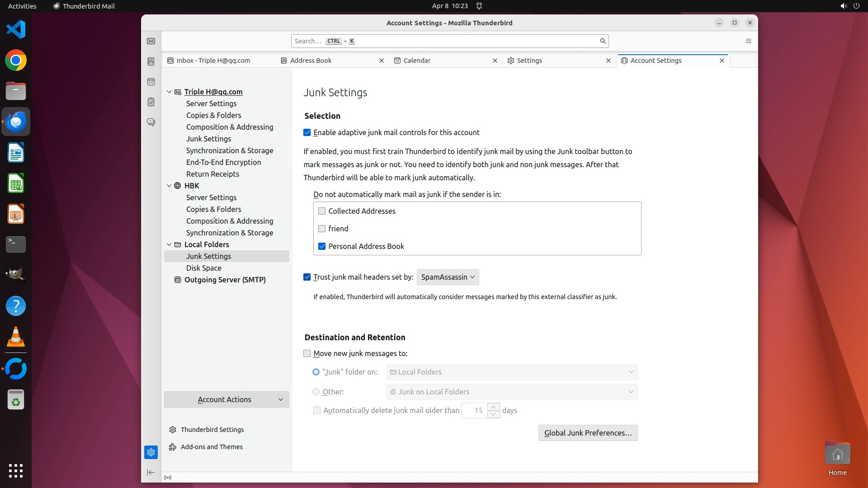Click the search magnifier icon
This screenshot has width=868, height=488.
click(603, 41)
